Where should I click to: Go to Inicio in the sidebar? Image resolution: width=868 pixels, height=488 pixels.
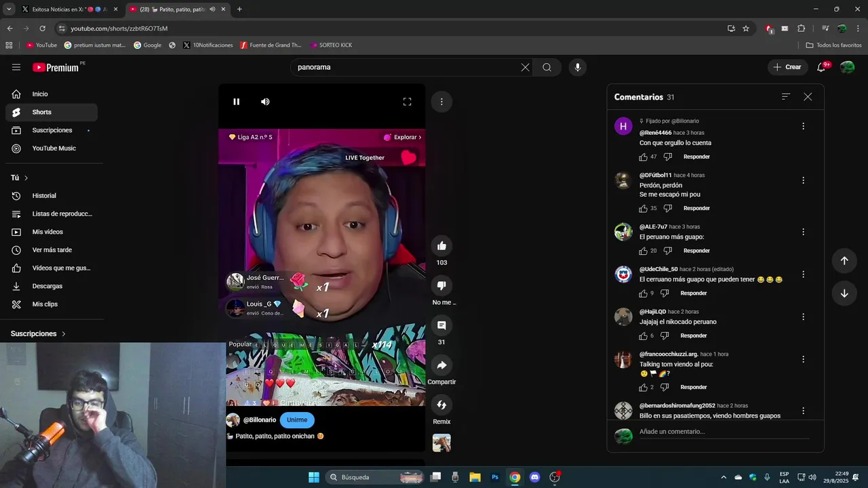click(52, 94)
